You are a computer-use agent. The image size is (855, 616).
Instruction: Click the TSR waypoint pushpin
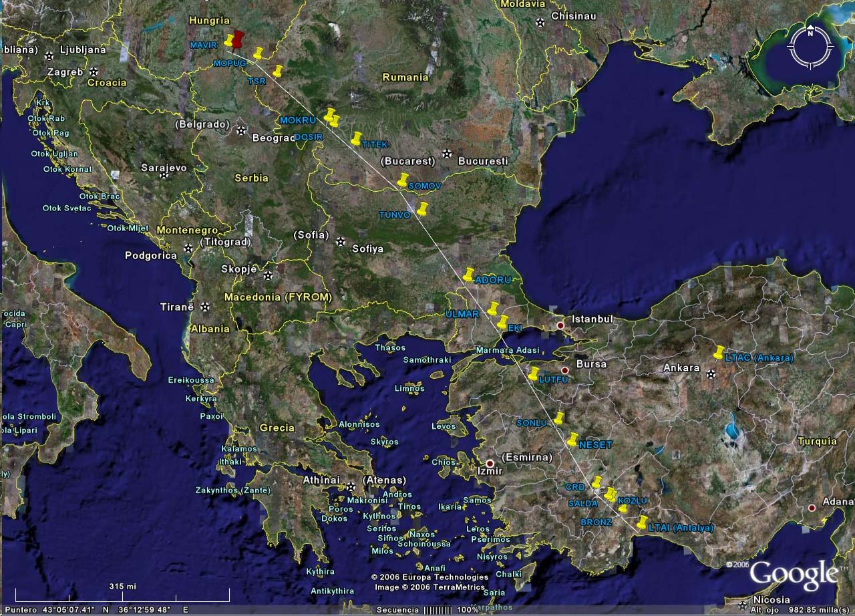click(277, 70)
